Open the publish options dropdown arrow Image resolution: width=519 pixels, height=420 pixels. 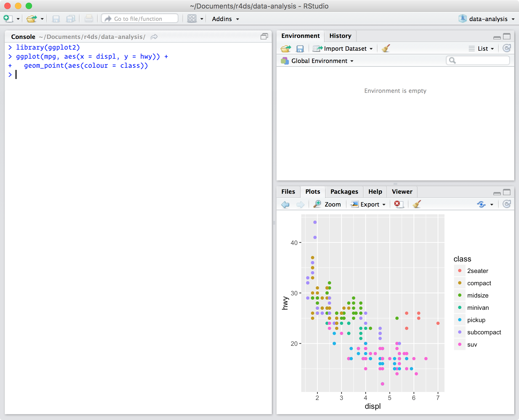[492, 205]
